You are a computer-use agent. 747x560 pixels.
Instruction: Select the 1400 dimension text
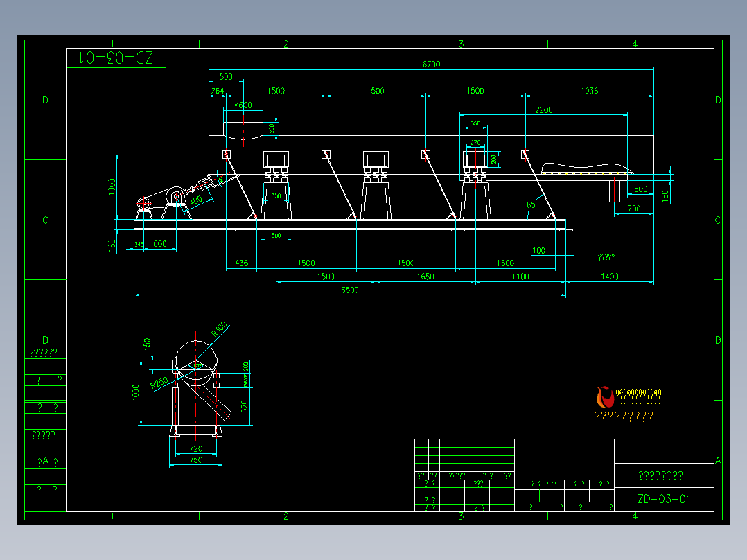click(609, 277)
